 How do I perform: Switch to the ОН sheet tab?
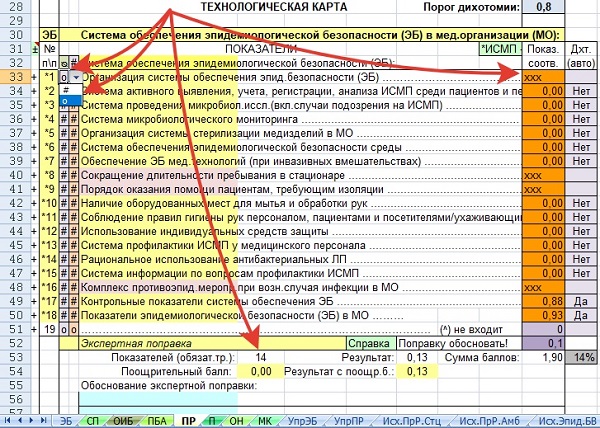tap(236, 421)
